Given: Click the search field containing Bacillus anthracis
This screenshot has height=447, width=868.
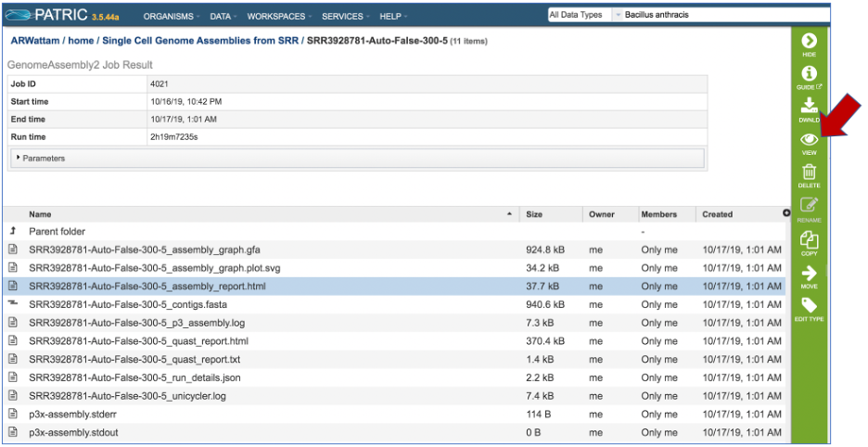Looking at the screenshot, I should pos(725,15).
